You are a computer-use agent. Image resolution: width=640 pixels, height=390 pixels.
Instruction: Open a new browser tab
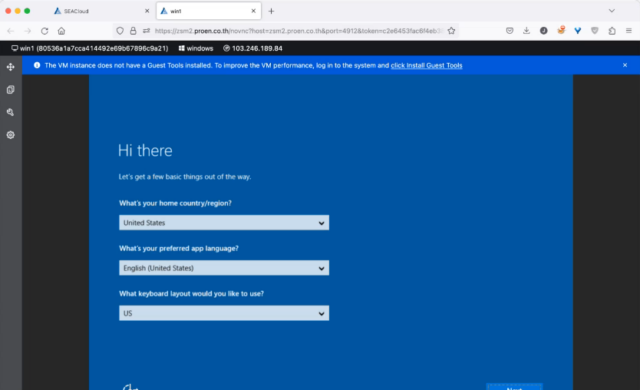pos(271,11)
